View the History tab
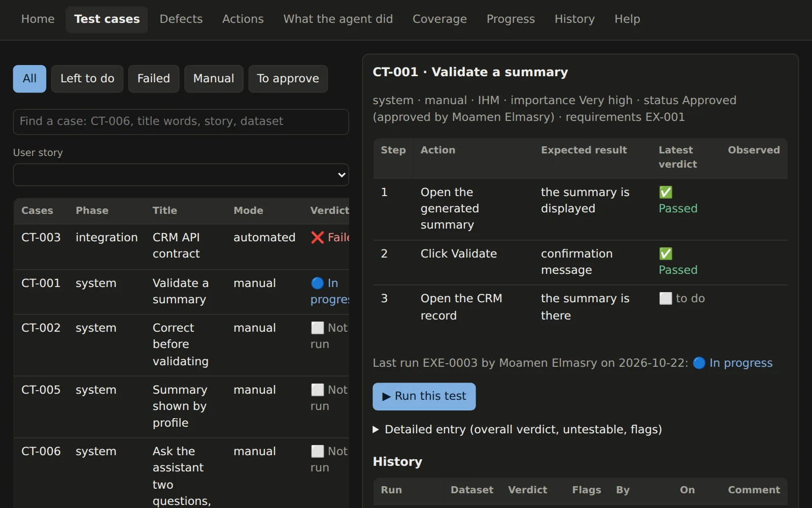 (574, 19)
